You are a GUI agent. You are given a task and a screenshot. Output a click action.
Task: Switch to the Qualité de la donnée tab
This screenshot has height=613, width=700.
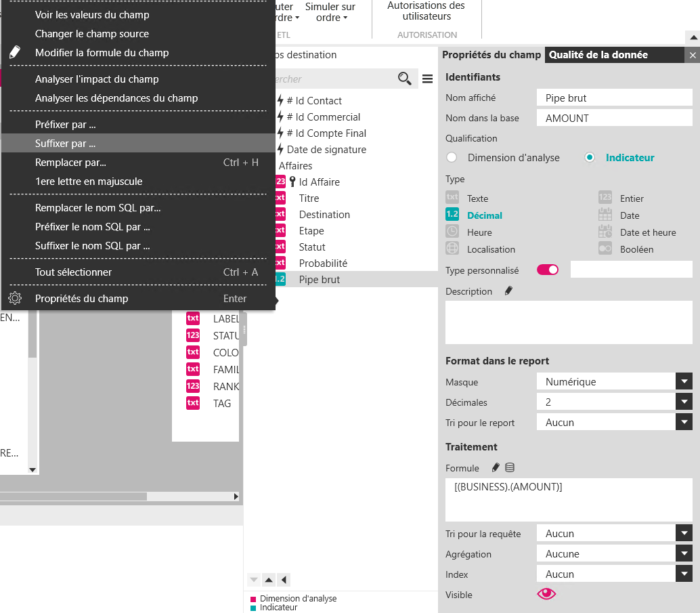click(598, 55)
